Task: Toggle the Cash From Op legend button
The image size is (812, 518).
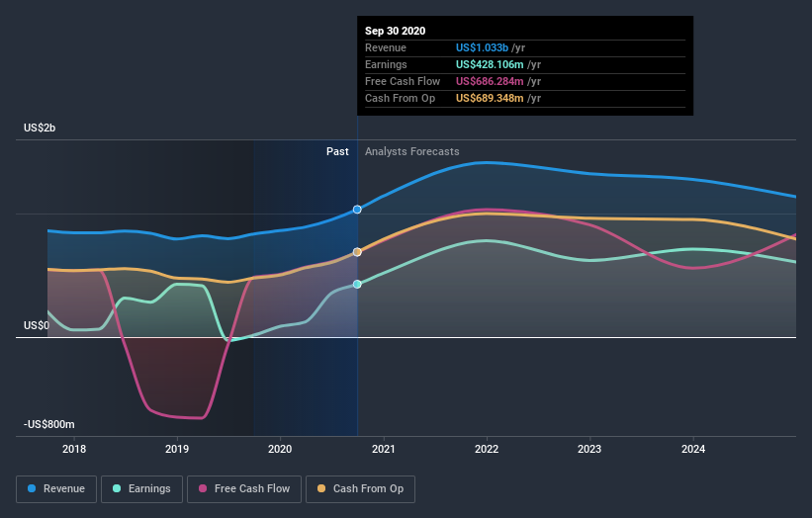Action: pos(360,489)
